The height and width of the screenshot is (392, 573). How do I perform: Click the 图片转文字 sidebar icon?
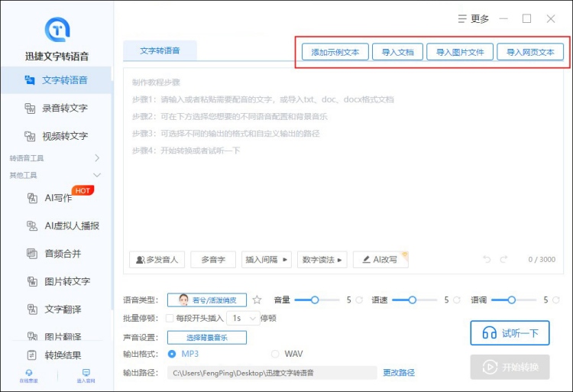(x=32, y=281)
